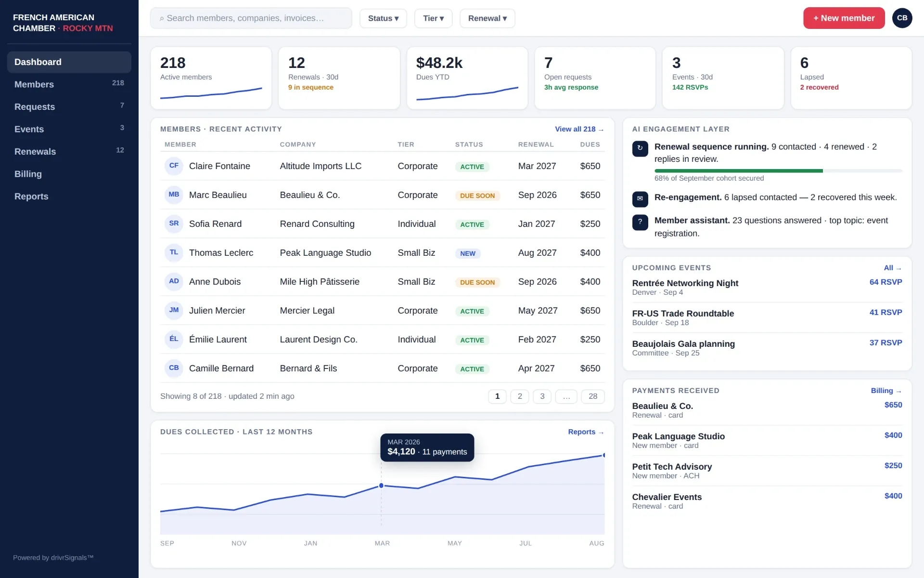
Task: Click the MAR 2026 data point on chart
Action: click(381, 486)
